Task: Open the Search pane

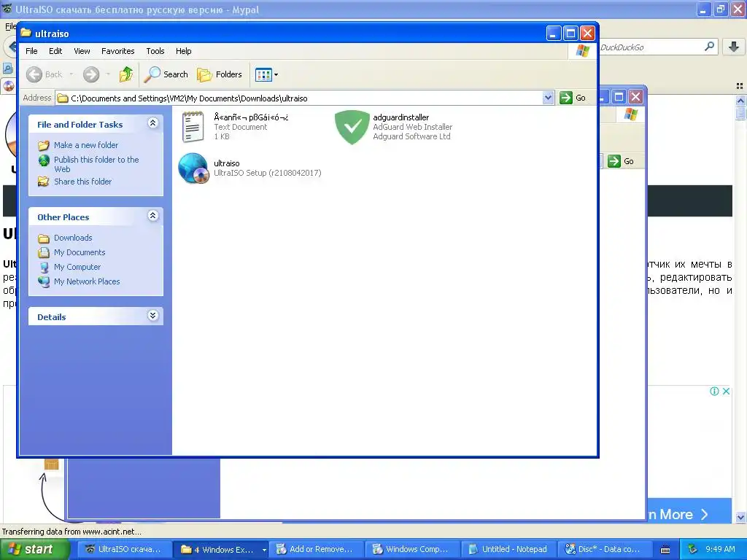Action: (166, 74)
